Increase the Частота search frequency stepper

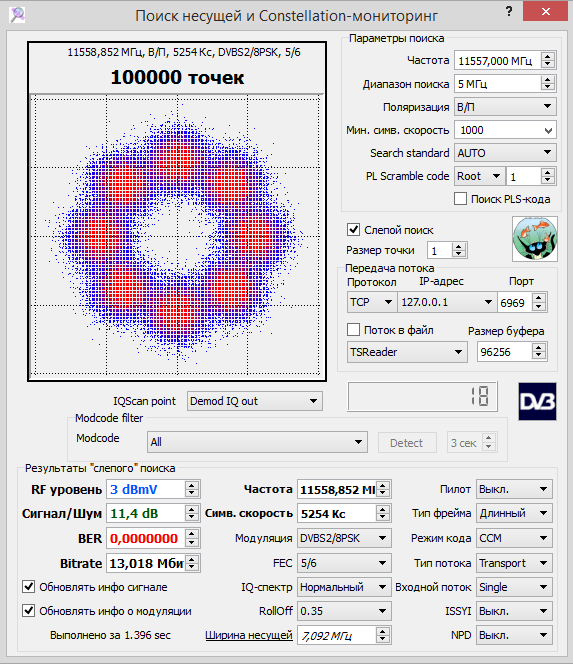(x=548, y=57)
